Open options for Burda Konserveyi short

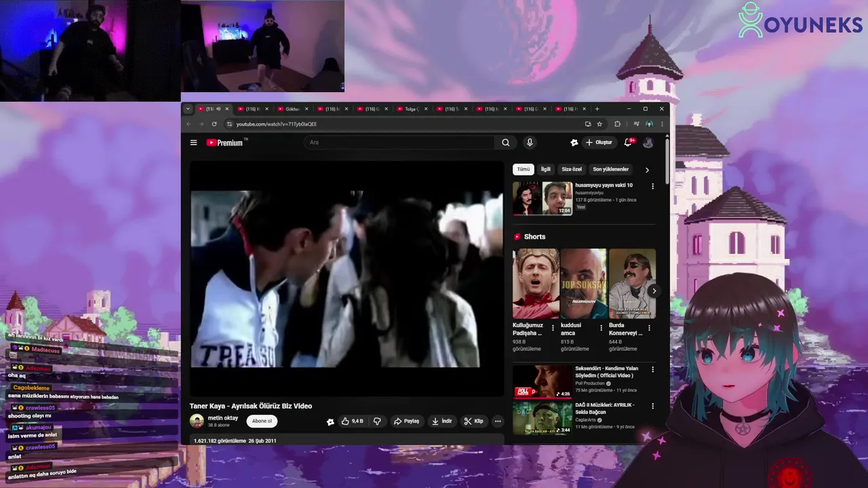649,328
